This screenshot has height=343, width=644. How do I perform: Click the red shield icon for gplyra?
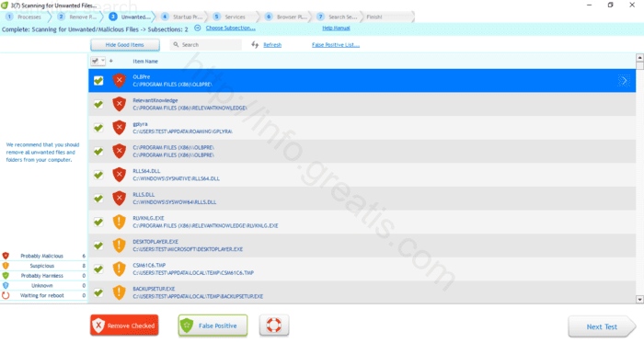tap(119, 128)
